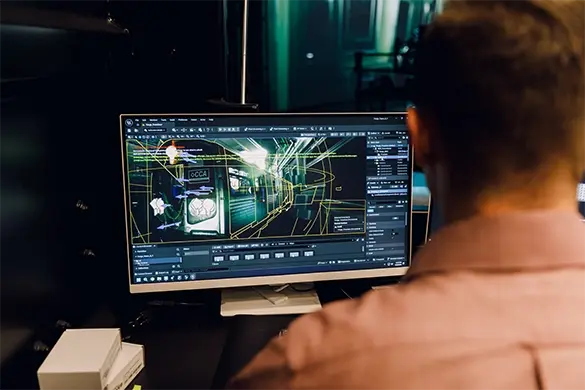Sort Outliner by Type column

pos(400,142)
